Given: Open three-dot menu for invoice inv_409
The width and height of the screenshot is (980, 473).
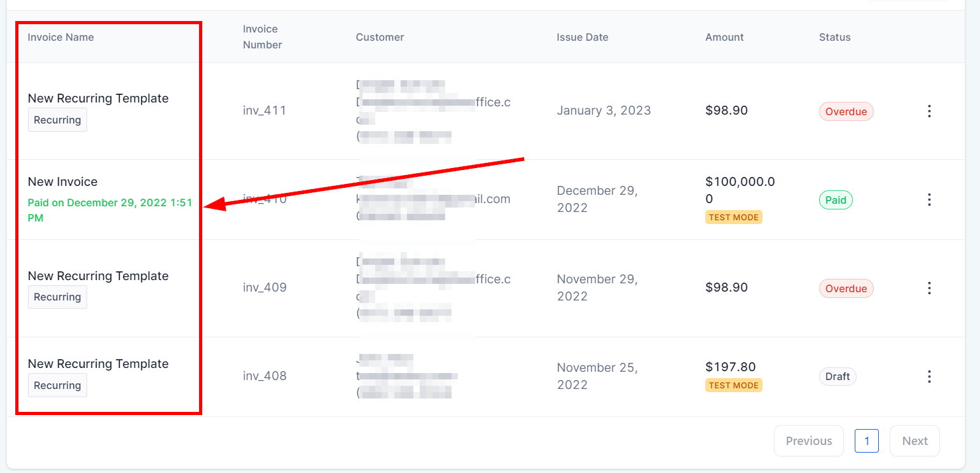Looking at the screenshot, I should (x=929, y=288).
